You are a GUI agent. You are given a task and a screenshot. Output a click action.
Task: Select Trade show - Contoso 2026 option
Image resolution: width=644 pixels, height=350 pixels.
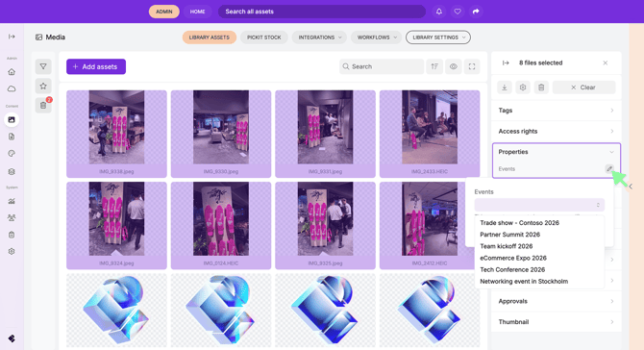coord(539,223)
